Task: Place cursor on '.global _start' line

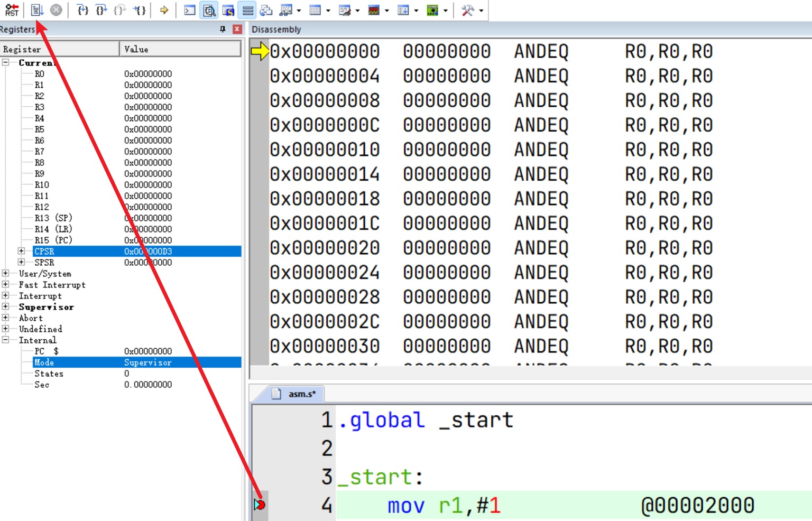Action: tap(426, 421)
